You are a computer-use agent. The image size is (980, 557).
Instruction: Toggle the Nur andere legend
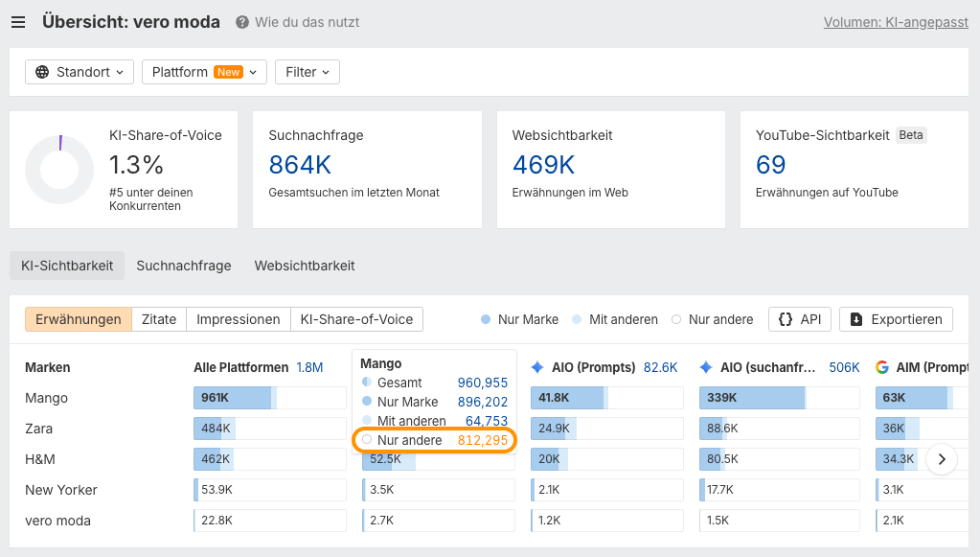[x=713, y=319]
